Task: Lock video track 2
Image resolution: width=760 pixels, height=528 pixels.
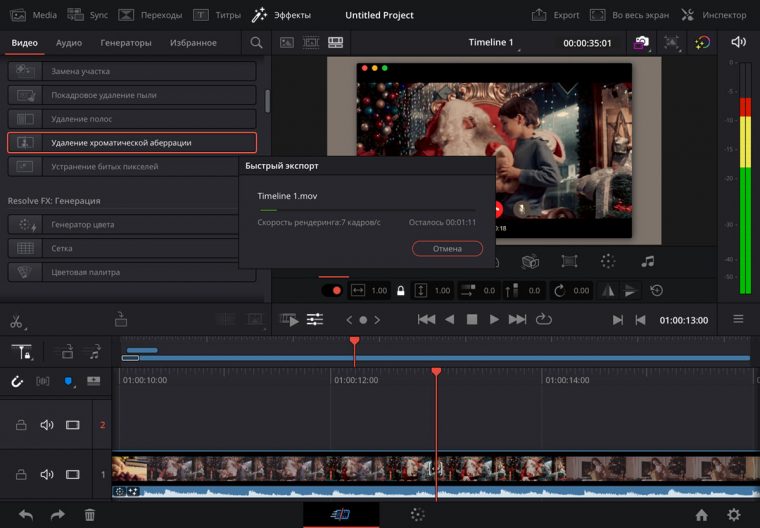Action: coord(21,425)
